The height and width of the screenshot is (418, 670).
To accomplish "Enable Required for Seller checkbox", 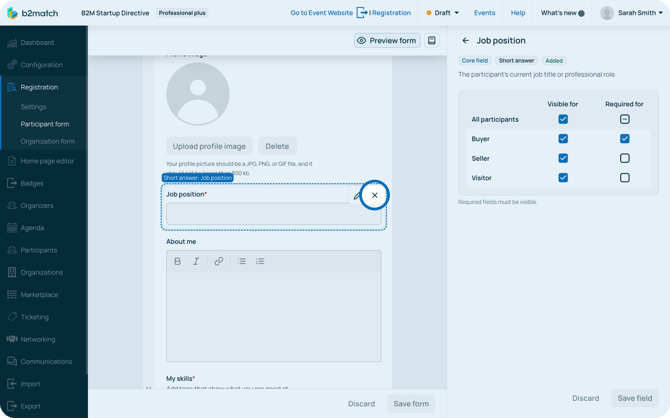I will coord(625,158).
